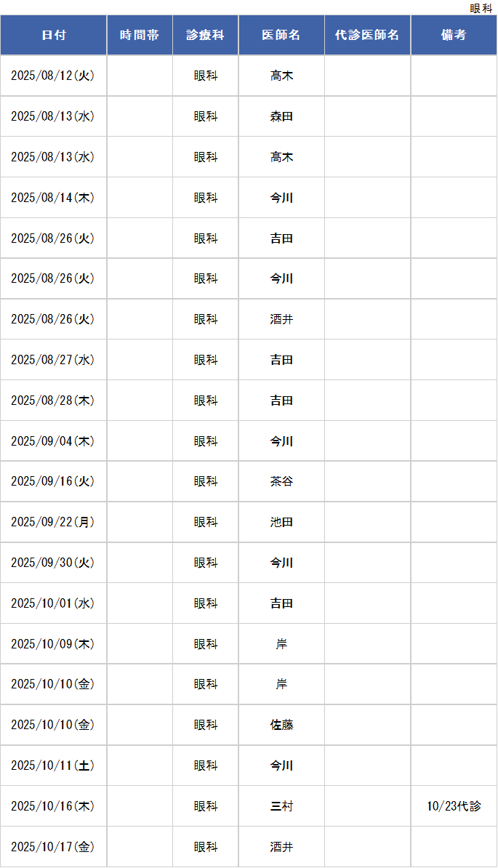498x868 pixels.
Task: Click the date 2025/10/09(木)
Action: pyautogui.click(x=54, y=644)
